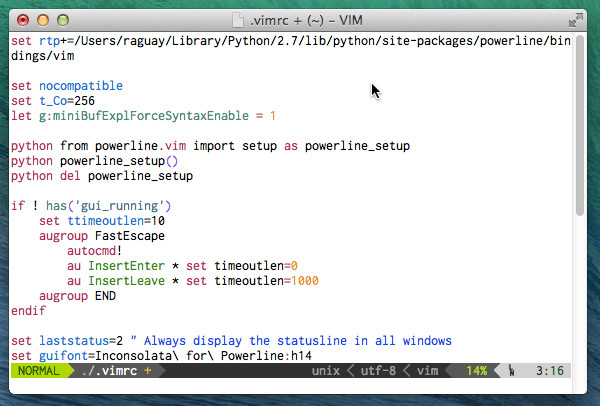The width and height of the screenshot is (600, 406).
Task: Click the red close window button
Action: 23,20
